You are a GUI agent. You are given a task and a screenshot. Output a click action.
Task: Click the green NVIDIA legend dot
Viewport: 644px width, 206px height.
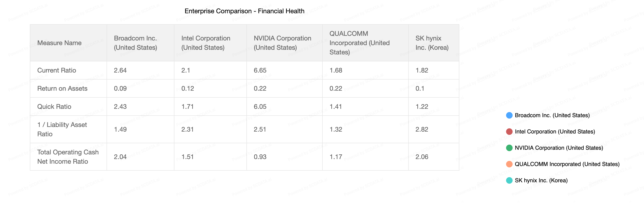tap(509, 148)
